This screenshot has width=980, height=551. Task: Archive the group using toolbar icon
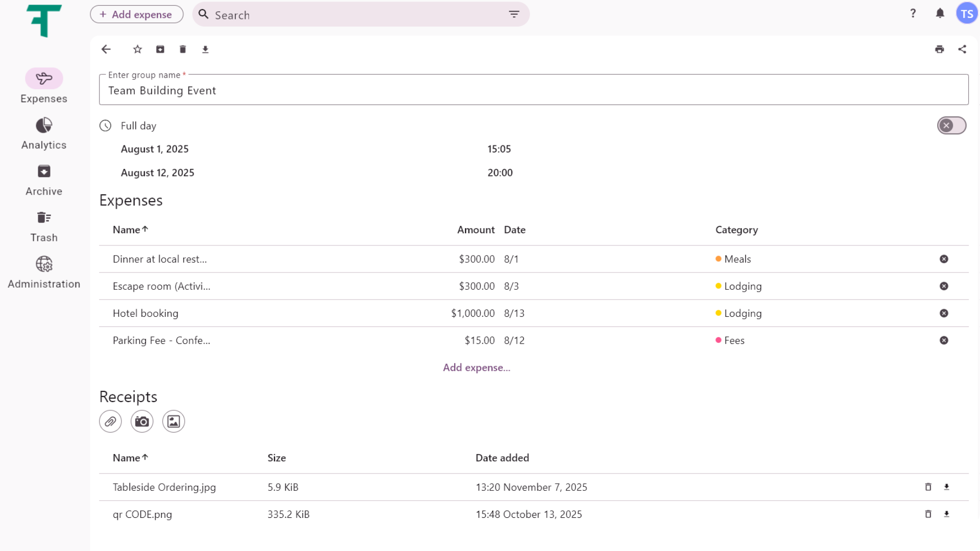[160, 49]
